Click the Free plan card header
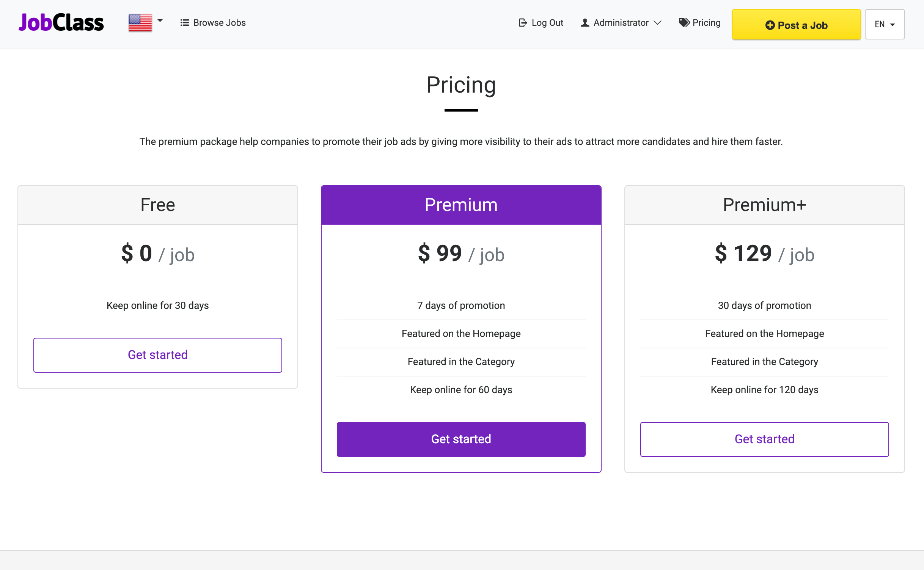 [158, 205]
